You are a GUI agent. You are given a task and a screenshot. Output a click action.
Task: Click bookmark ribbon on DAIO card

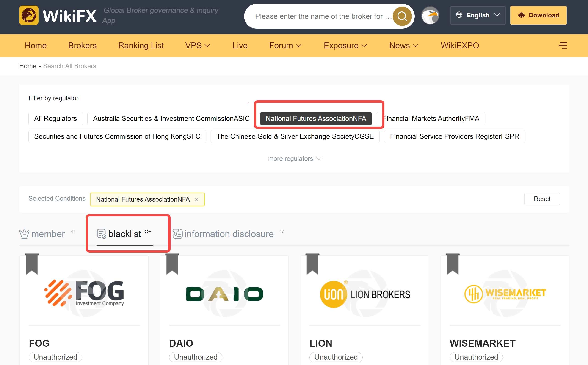click(172, 264)
